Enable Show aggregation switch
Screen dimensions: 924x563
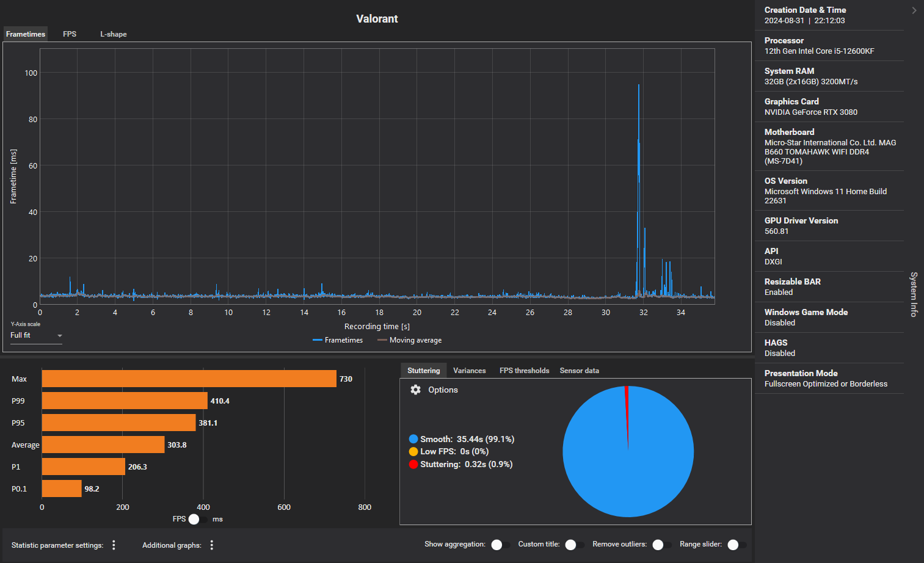coord(501,545)
